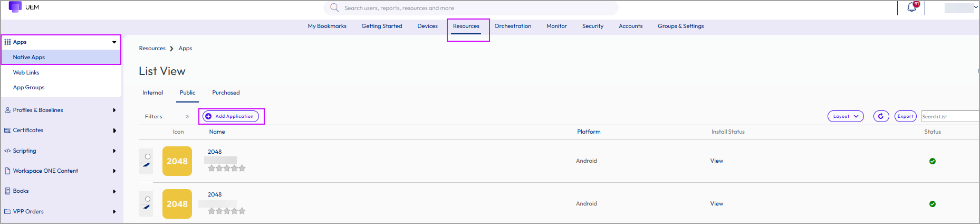
Task: Click Apps breadcrumb link
Action: click(x=185, y=49)
